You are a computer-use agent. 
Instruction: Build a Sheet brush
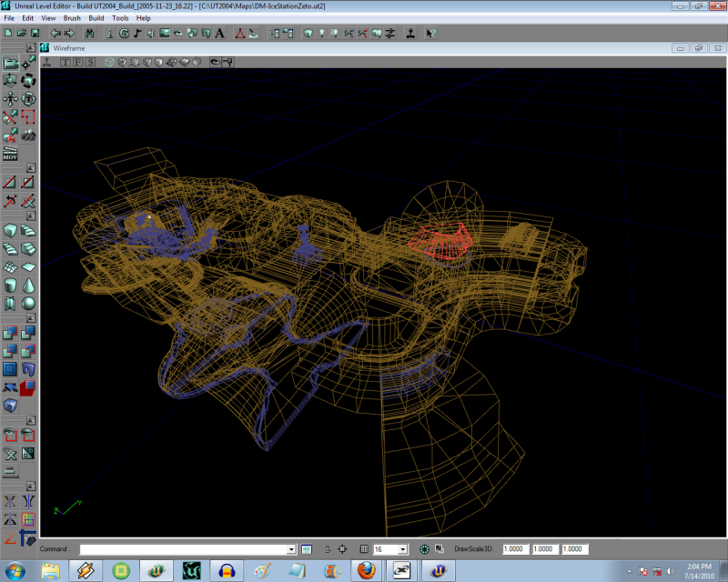[x=28, y=267]
